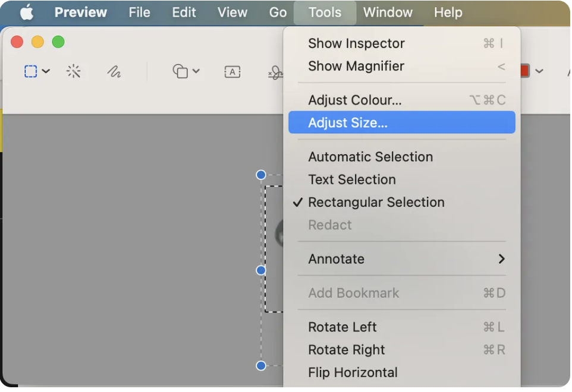The image size is (572, 392).
Task: Open the Shapes tool
Action: tap(180, 71)
